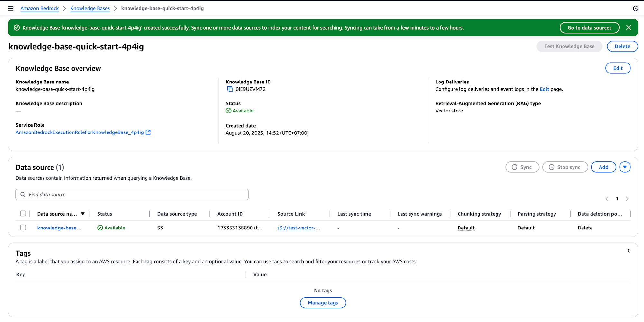
Task: Click the Last sync time column header
Action: [x=354, y=214]
